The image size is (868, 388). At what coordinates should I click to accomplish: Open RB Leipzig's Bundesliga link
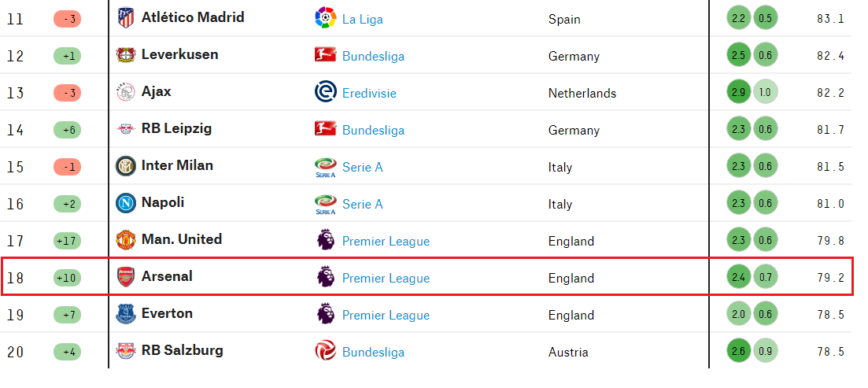coord(373,131)
